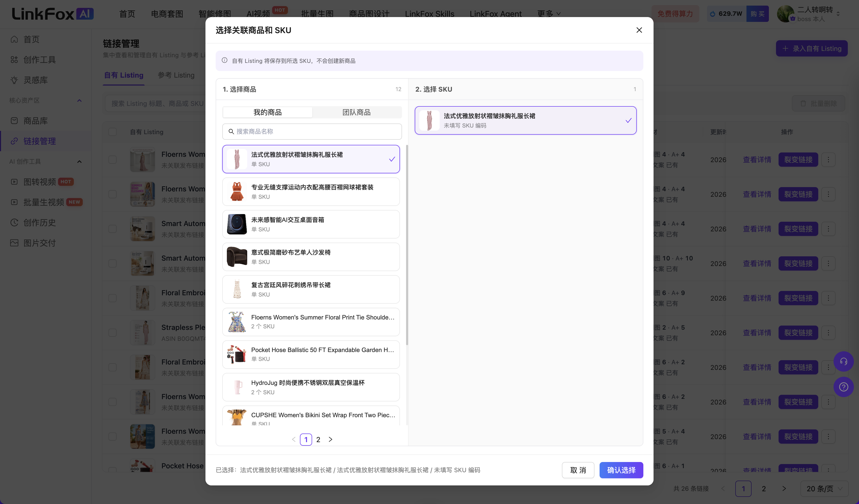Screen dimensions: 859x504
Task: Click 录入自有 Listing button
Action: (812, 48)
